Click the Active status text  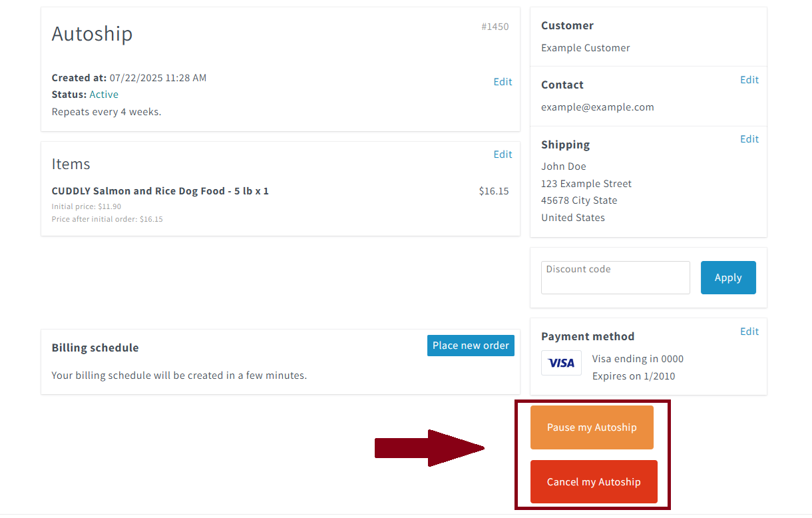click(104, 95)
